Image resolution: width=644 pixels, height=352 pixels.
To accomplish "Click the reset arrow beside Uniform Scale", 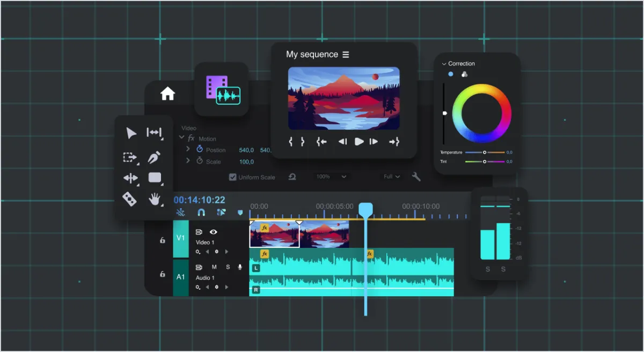I will point(292,177).
